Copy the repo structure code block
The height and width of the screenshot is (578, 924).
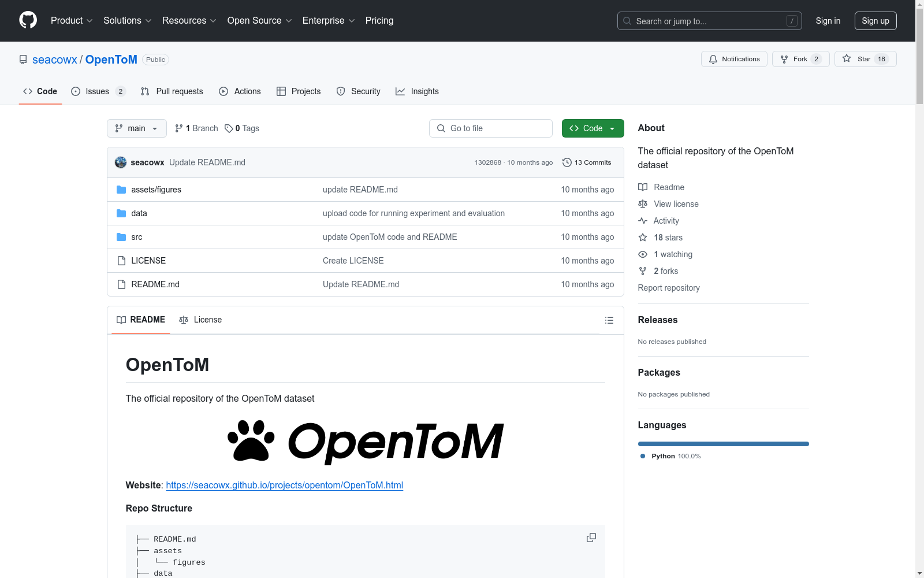click(x=591, y=538)
